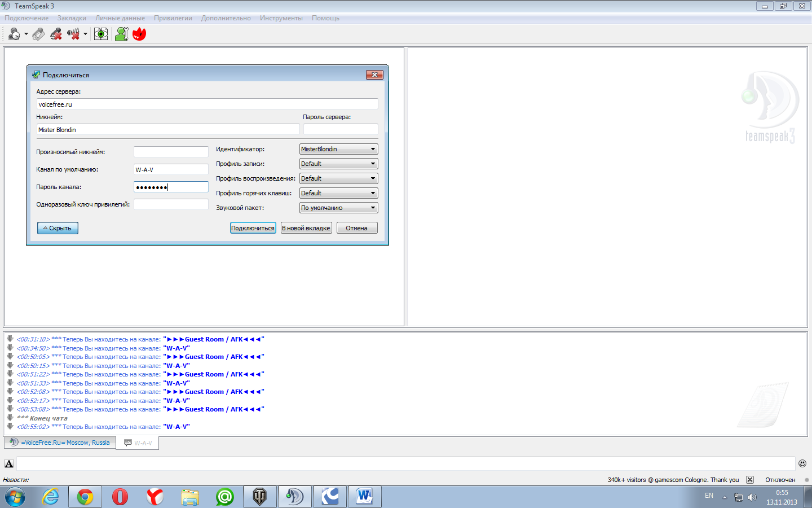Open the Away status dropdown arrow
Image resolution: width=812 pixels, height=508 pixels.
26,34
